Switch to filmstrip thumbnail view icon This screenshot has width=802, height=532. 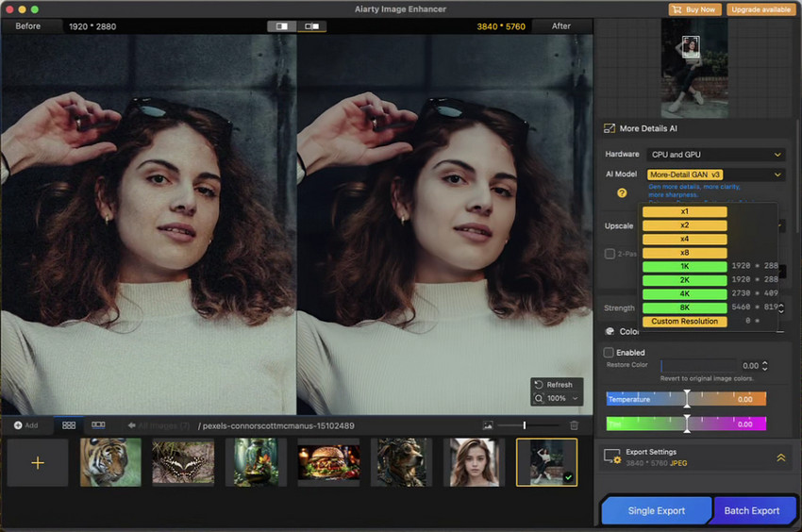[98, 425]
